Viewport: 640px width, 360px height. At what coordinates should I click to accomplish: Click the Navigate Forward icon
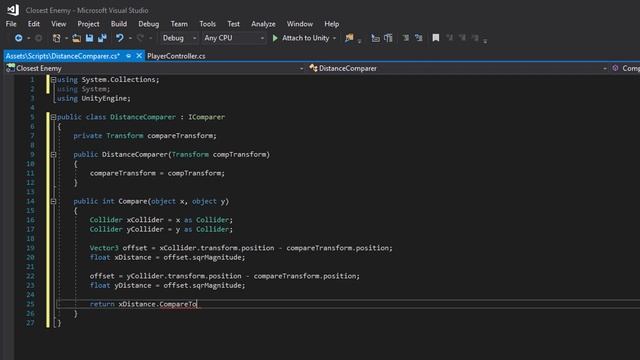tap(38, 38)
